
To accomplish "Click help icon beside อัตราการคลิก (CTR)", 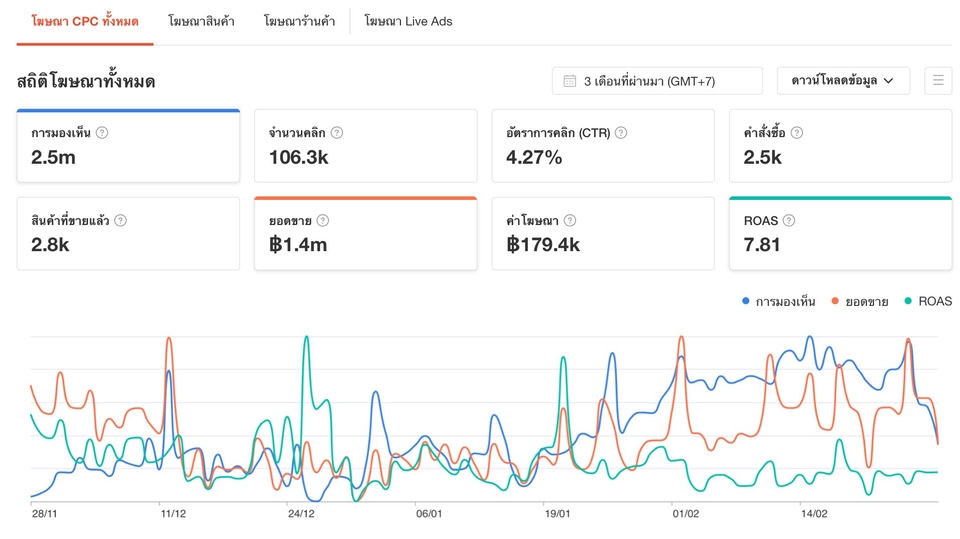I will click(621, 133).
